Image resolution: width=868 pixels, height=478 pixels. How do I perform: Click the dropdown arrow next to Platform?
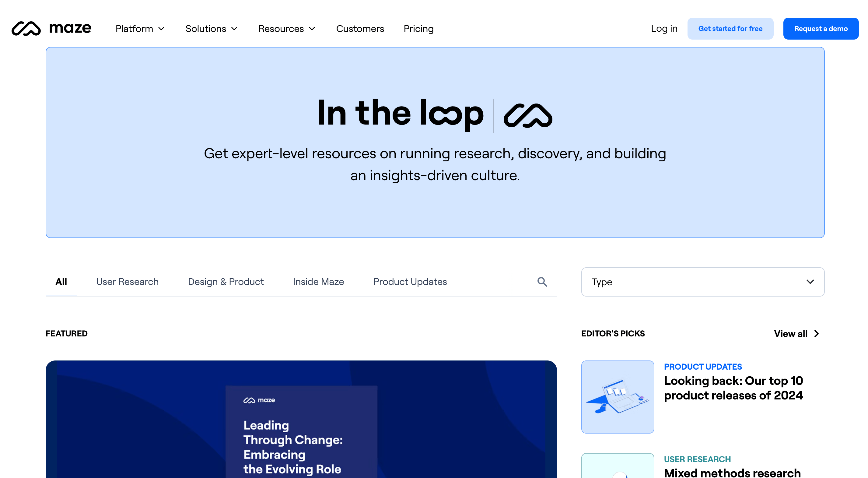[161, 29]
